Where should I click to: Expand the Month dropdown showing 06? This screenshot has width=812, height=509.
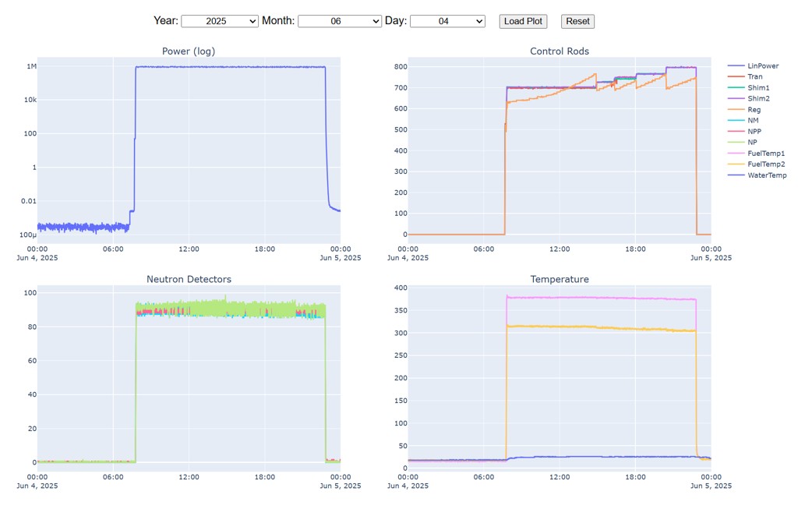pos(339,21)
